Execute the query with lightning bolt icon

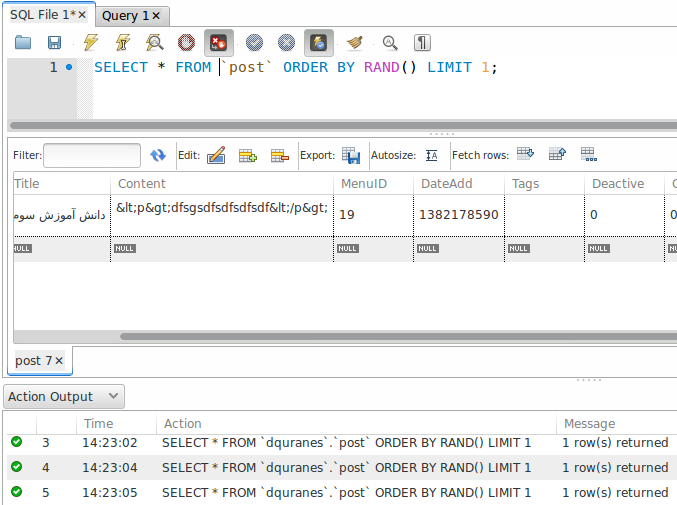91,43
